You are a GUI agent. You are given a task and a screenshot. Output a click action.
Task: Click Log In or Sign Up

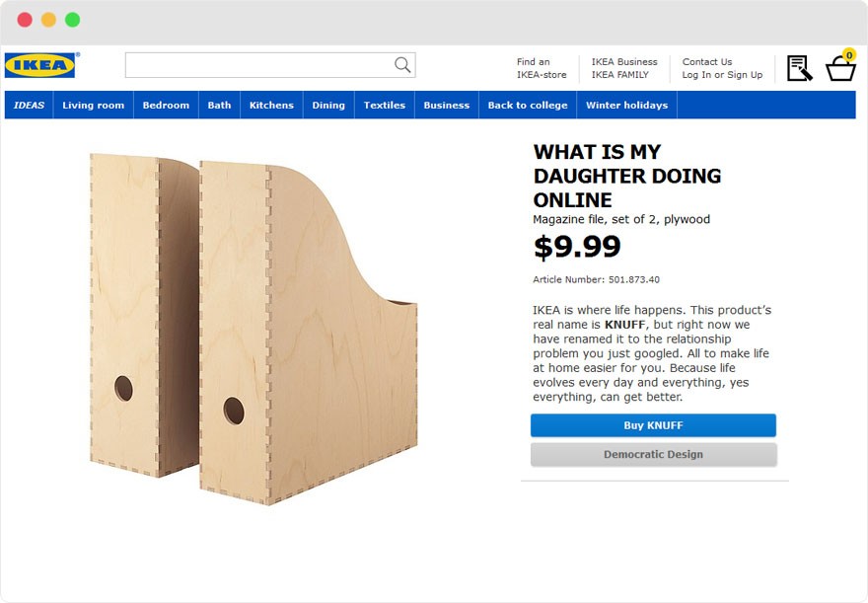pos(722,75)
